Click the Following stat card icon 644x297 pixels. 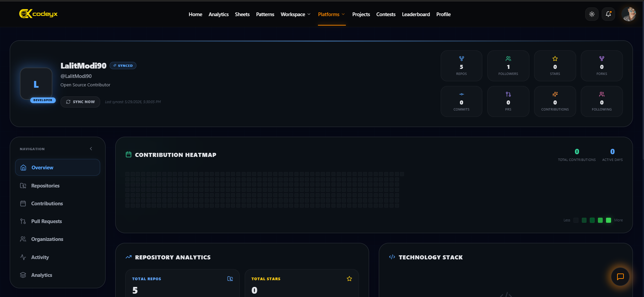pos(602,94)
